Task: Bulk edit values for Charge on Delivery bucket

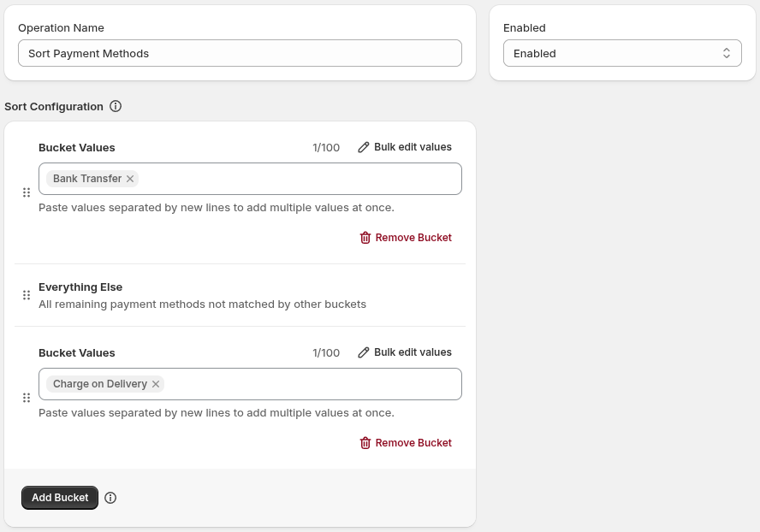Action: pyautogui.click(x=405, y=352)
